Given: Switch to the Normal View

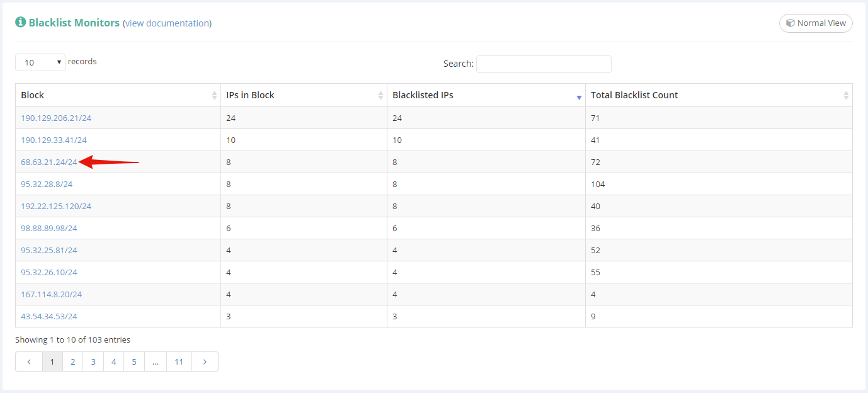Looking at the screenshot, I should point(816,23).
